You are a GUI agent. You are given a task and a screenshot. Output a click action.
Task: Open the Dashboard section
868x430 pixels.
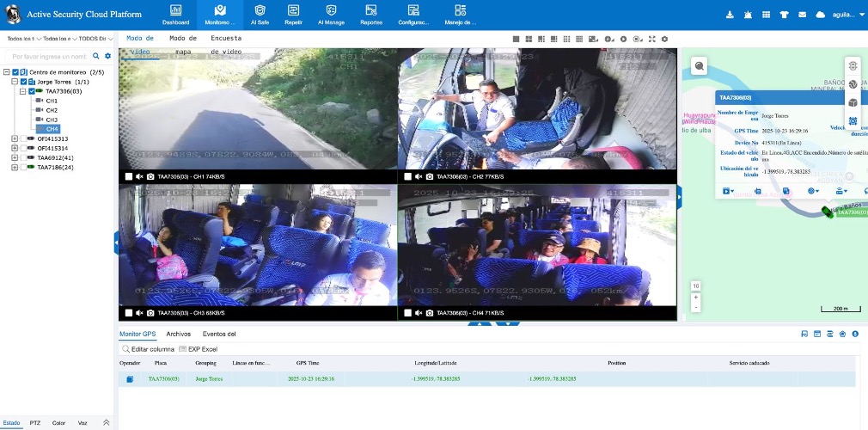point(175,15)
